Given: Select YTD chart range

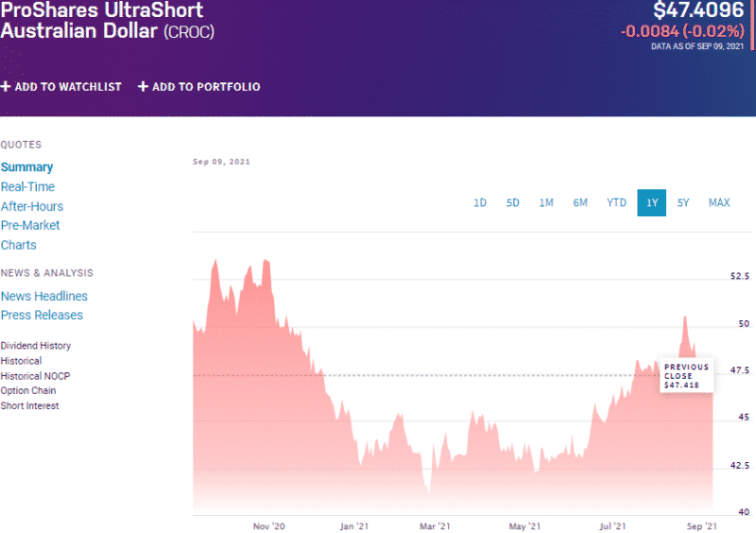Looking at the screenshot, I should pos(616,203).
